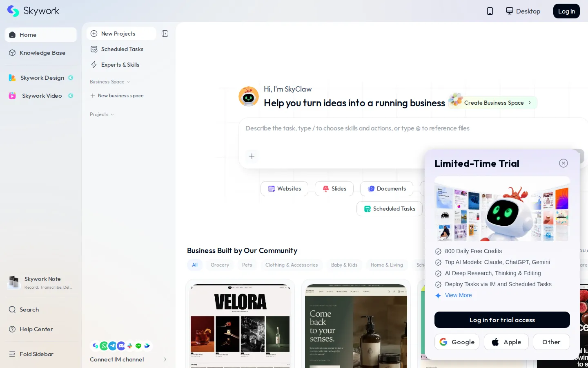
Task: Collapse the Business Space section
Action: pyautogui.click(x=110, y=82)
